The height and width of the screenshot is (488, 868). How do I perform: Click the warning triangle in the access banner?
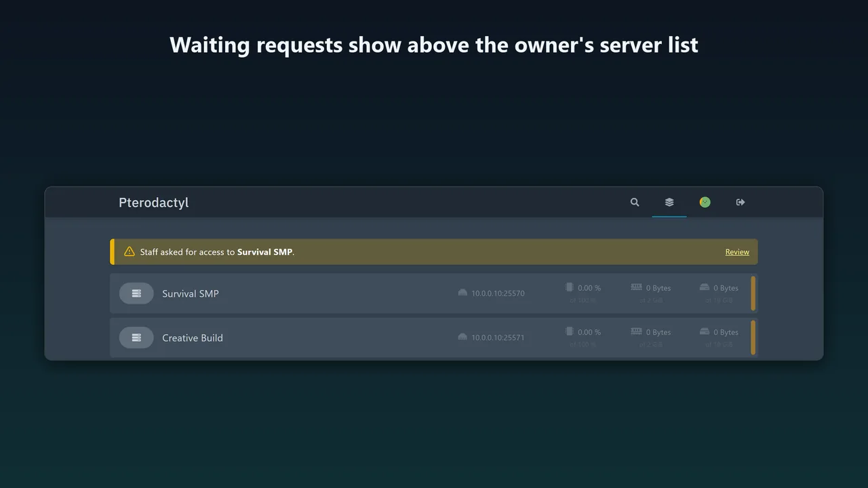tap(130, 251)
